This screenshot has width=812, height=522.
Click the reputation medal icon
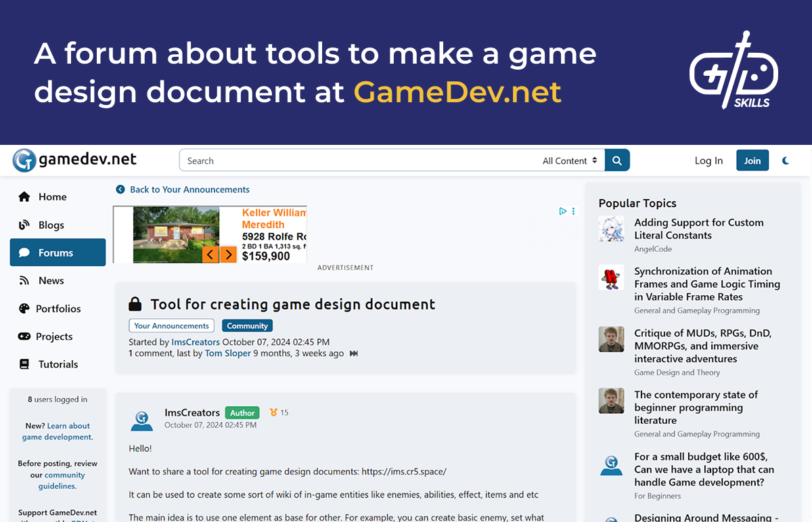tap(274, 412)
